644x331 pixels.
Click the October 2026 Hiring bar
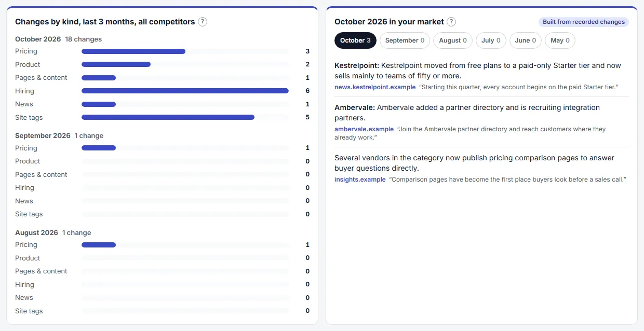point(185,91)
